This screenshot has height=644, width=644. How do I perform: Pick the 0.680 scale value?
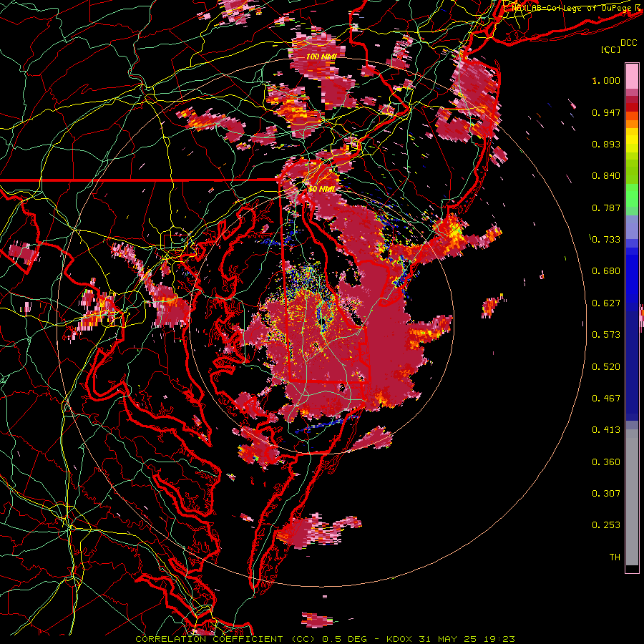(x=606, y=271)
